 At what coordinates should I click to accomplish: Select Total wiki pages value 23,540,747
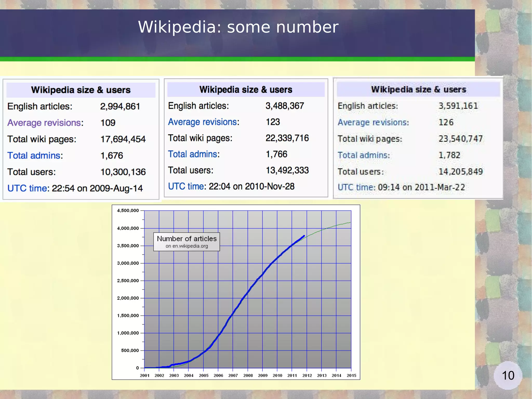click(461, 139)
